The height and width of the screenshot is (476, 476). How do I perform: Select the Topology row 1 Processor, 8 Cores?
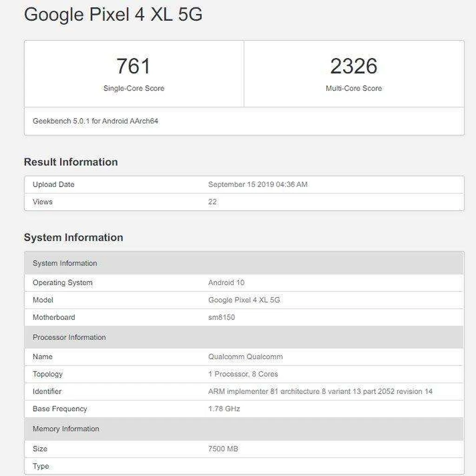244,374
